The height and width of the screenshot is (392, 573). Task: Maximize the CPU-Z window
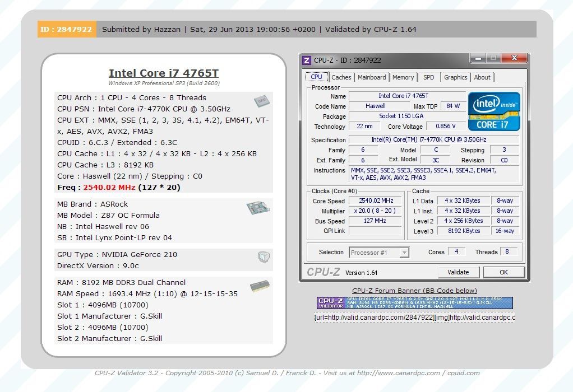click(493, 58)
